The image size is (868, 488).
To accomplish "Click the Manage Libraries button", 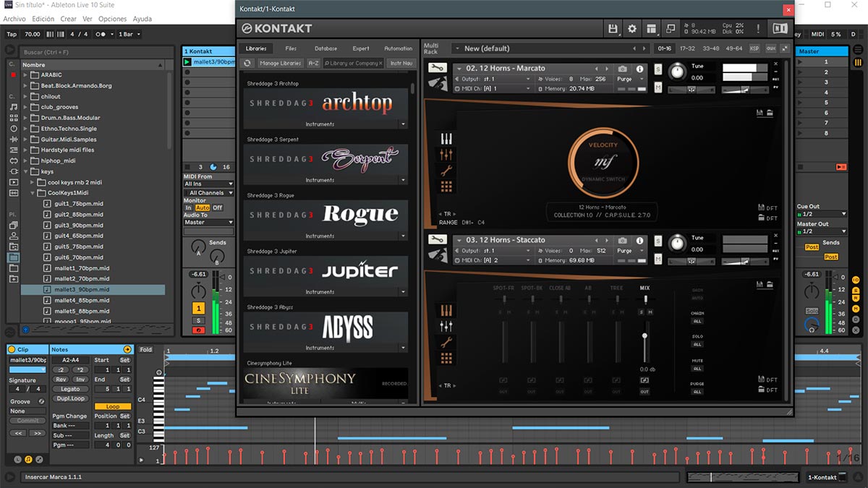I will coord(280,63).
